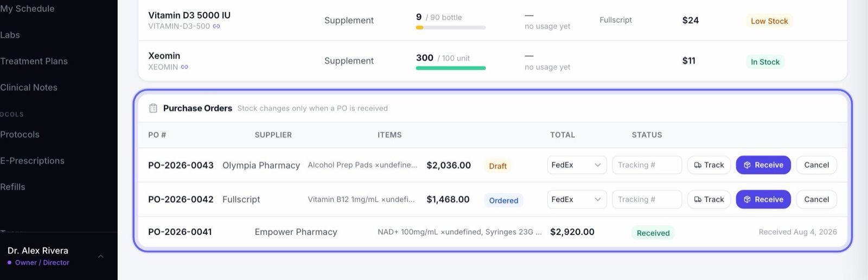Click the Received status badge for PO-2026-0041
This screenshot has width=868, height=280.
(653, 233)
